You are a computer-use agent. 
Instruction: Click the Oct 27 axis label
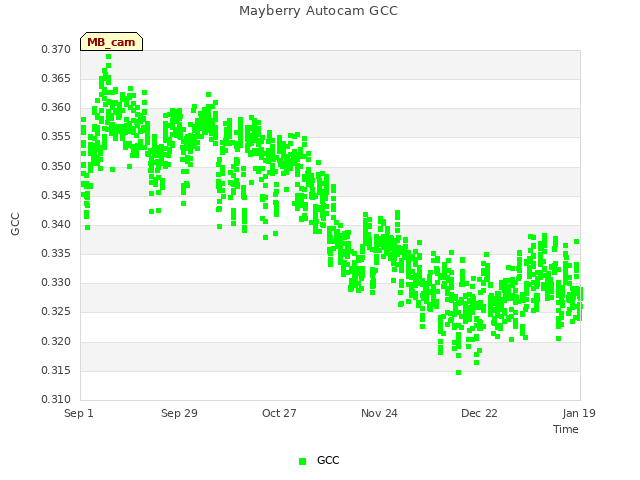(x=279, y=413)
